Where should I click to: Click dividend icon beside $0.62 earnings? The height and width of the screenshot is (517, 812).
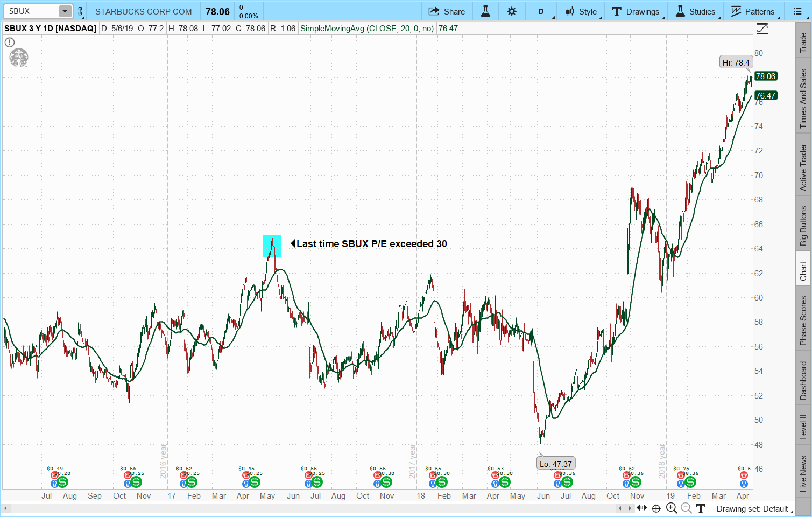(x=636, y=482)
